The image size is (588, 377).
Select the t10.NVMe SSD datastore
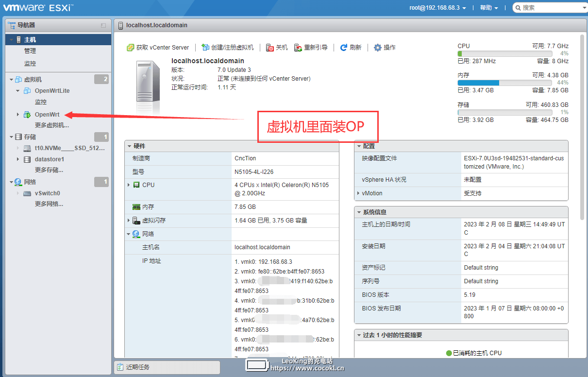click(69, 148)
